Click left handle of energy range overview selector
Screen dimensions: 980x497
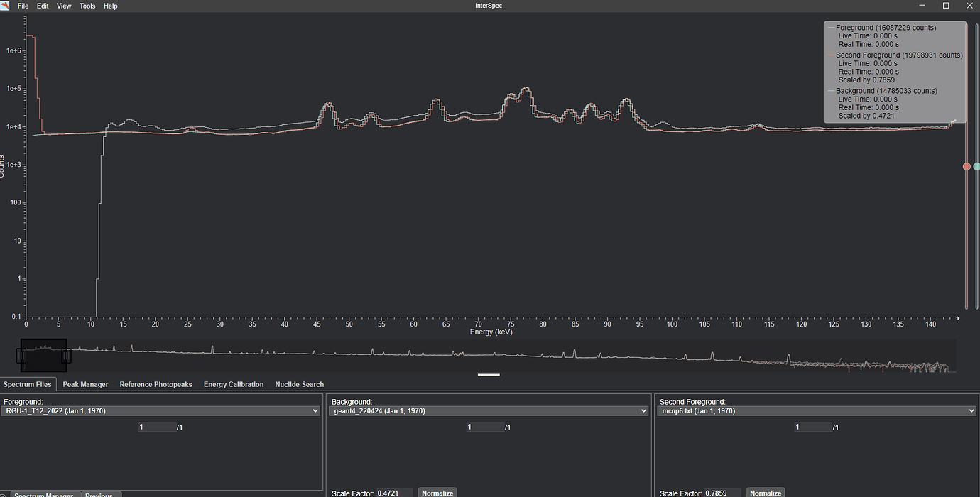(x=21, y=356)
